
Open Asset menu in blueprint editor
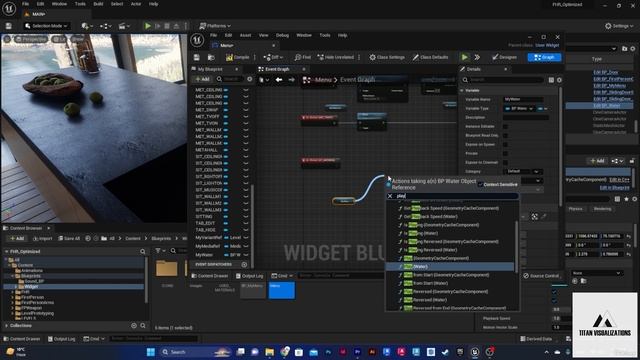tap(245, 36)
